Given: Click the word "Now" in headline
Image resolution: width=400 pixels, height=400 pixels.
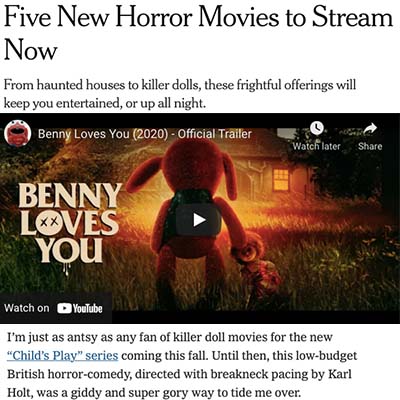Looking at the screenshot, I should [x=31, y=50].
